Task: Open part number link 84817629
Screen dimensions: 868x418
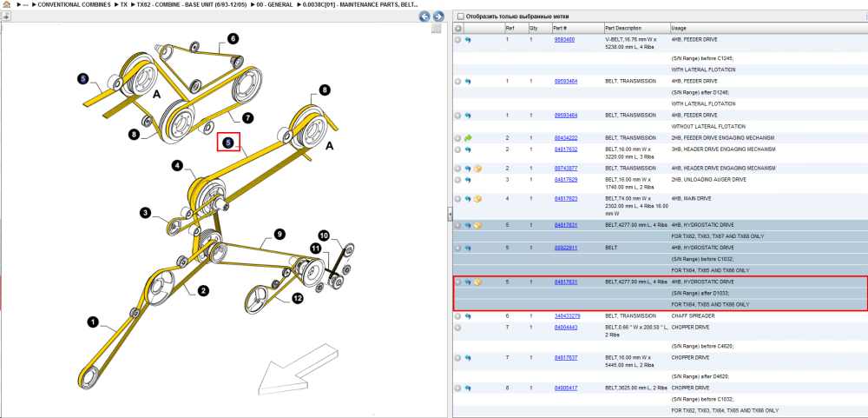Action: [x=566, y=180]
